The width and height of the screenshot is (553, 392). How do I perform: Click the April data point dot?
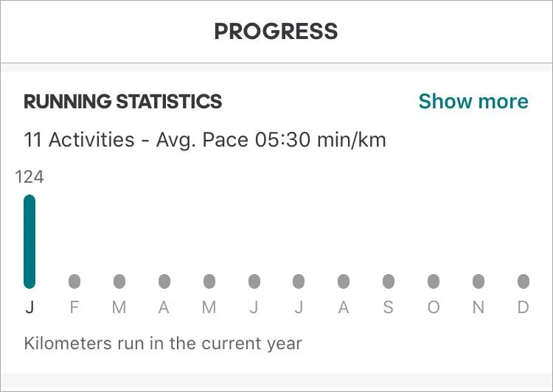(164, 281)
